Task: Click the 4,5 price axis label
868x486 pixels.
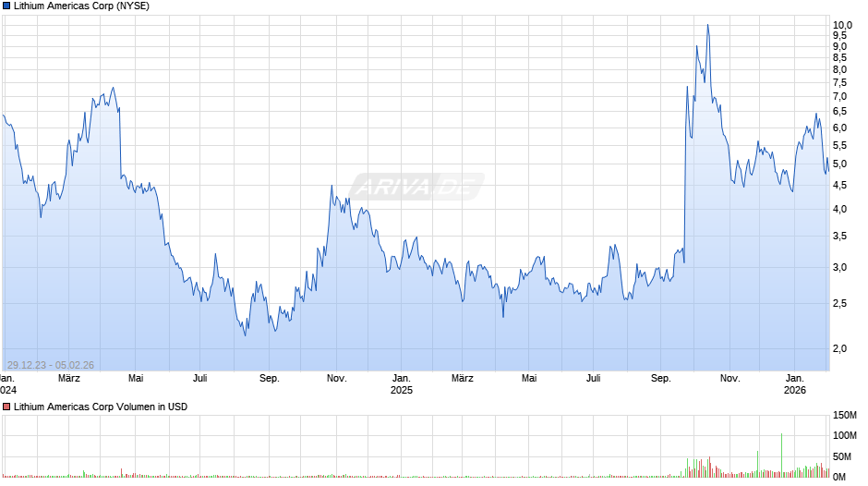Action: pyautogui.click(x=839, y=185)
